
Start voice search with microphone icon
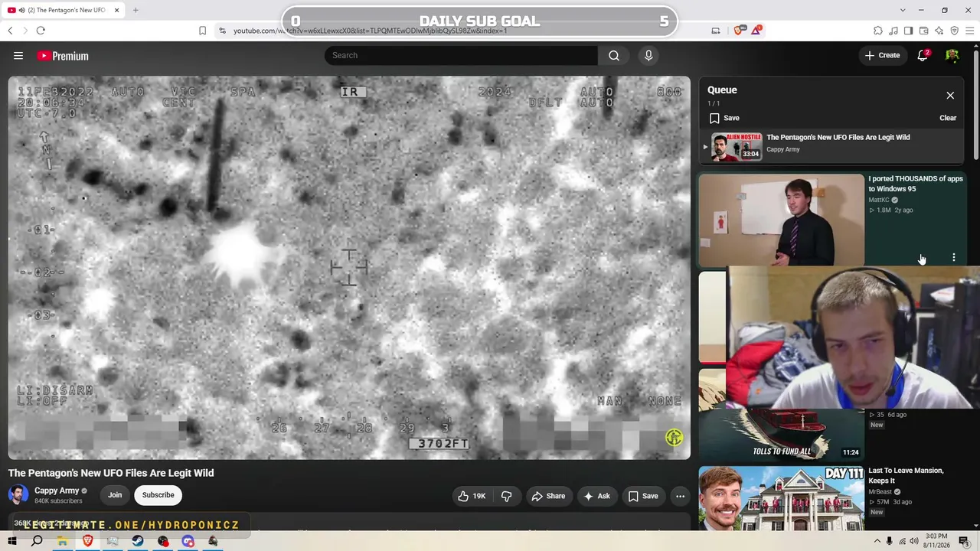648,55
